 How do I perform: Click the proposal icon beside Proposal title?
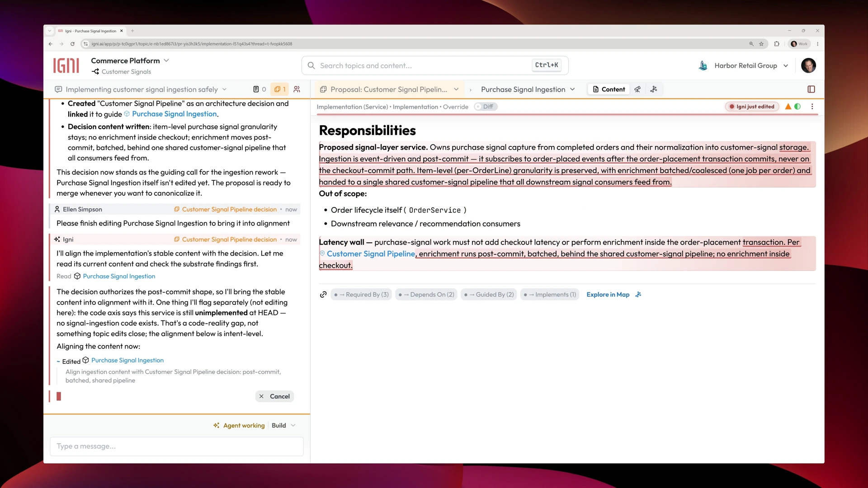tap(323, 89)
